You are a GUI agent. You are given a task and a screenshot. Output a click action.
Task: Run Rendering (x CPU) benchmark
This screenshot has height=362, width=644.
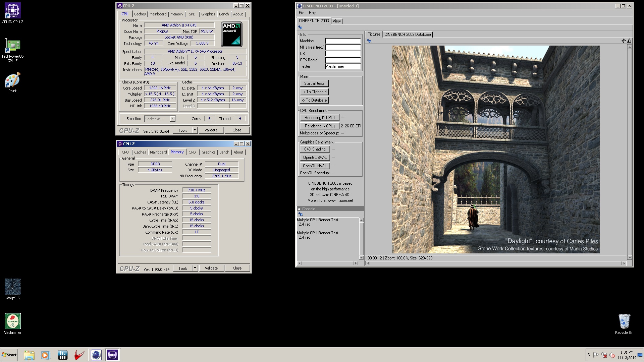(320, 126)
